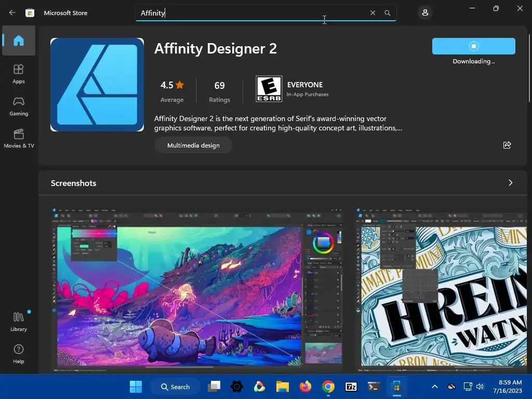Open network settings from tray icon
This screenshot has height=399, width=532.
468,387
